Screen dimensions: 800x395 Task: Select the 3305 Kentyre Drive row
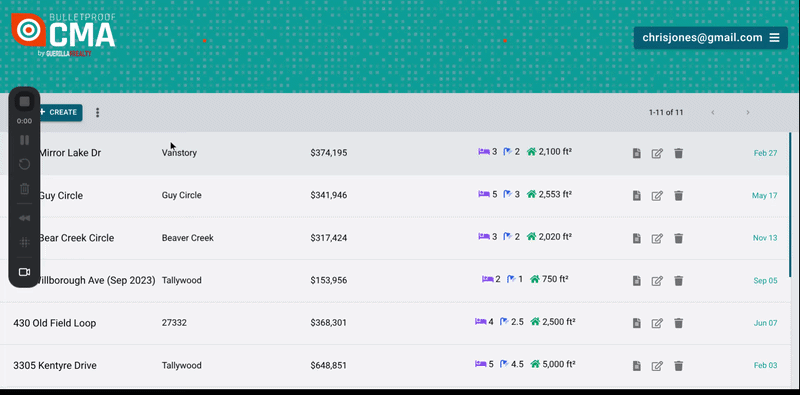pos(395,365)
